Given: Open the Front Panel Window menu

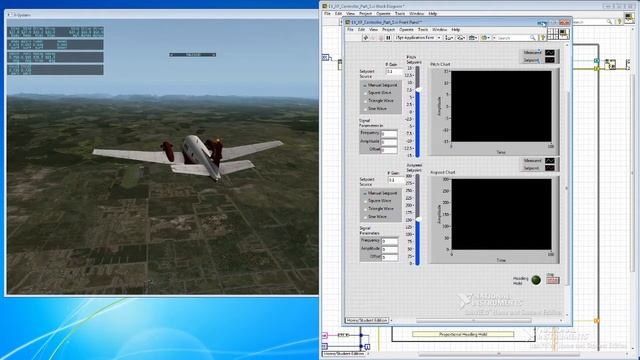Looking at the screenshot, I should click(x=440, y=29).
